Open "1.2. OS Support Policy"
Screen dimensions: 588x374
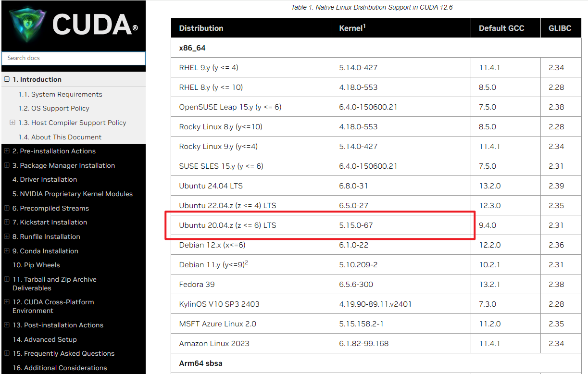click(x=54, y=108)
